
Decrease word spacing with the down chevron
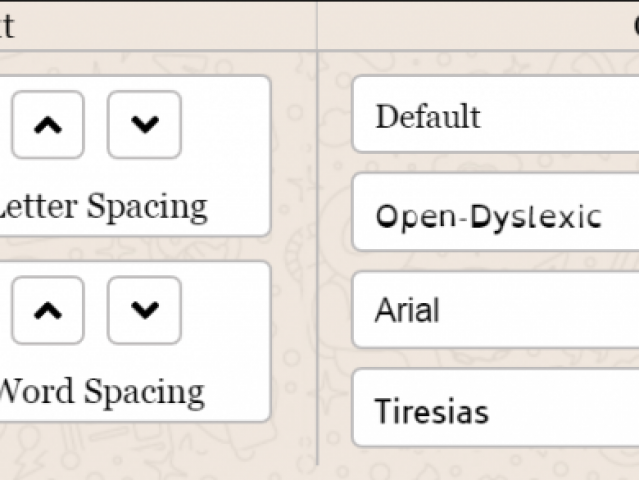[144, 310]
